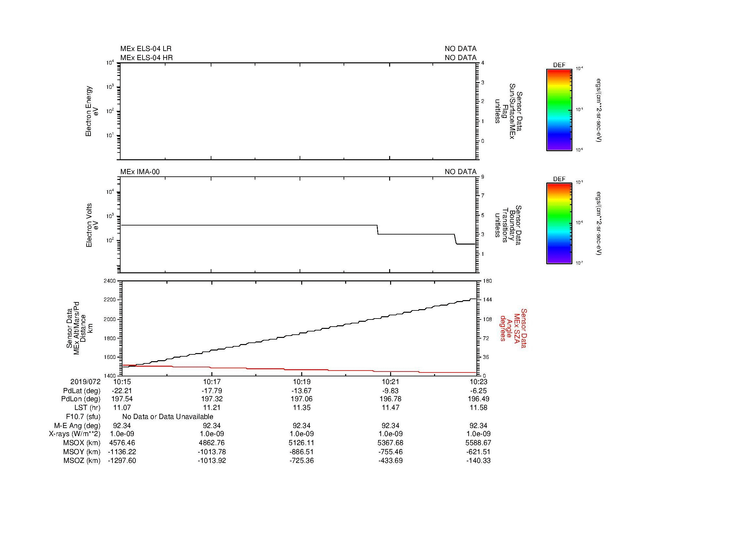Viewport: 756px width, 534px height.
Task: Select the lower DEF color bar
Action: tap(559, 224)
